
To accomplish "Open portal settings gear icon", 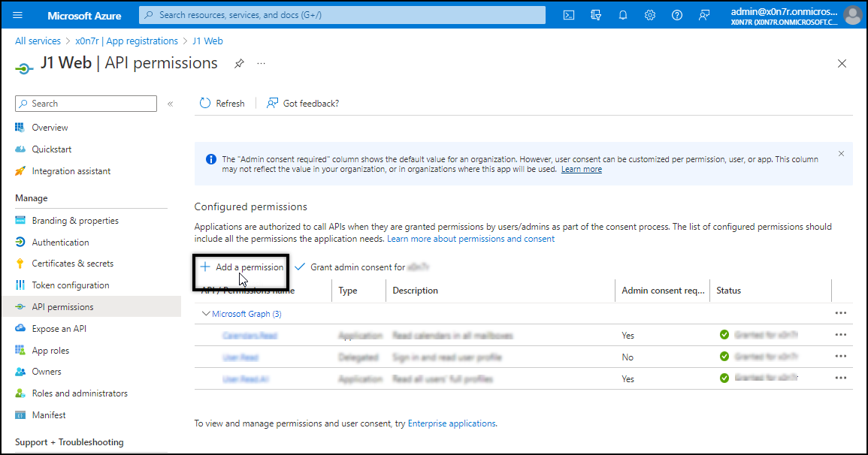I will tap(650, 15).
